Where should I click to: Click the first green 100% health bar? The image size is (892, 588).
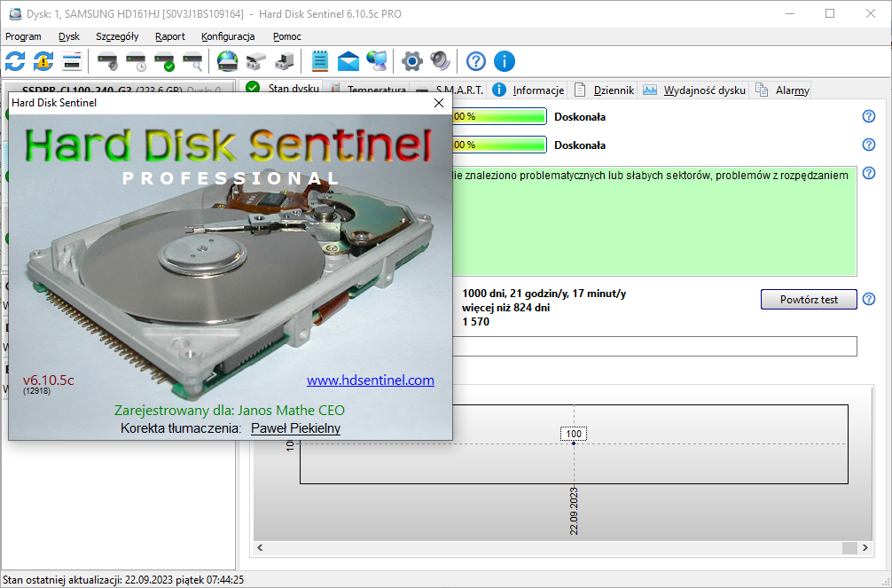[x=499, y=116]
